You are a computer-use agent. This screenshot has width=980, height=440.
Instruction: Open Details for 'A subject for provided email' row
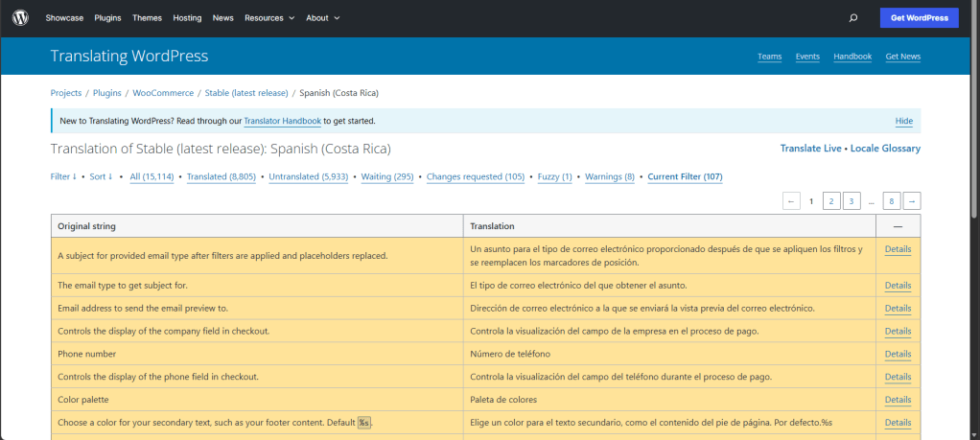898,249
